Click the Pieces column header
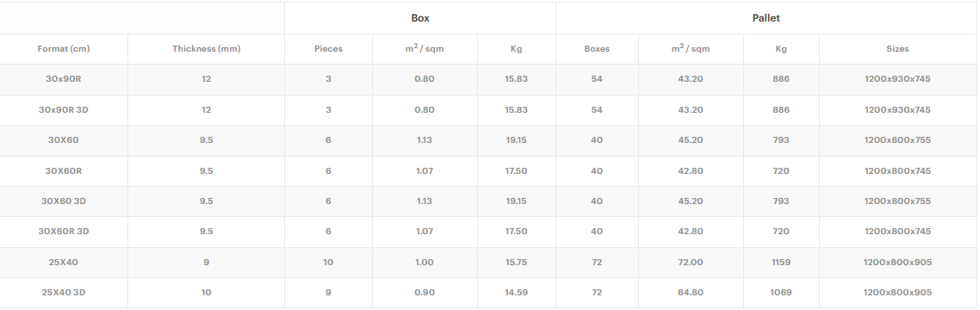 (x=328, y=49)
